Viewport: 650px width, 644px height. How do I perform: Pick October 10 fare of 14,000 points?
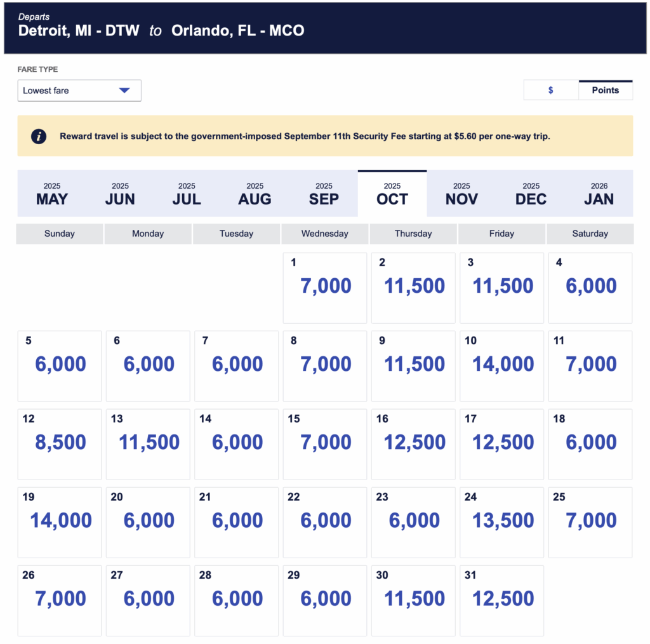click(501, 365)
